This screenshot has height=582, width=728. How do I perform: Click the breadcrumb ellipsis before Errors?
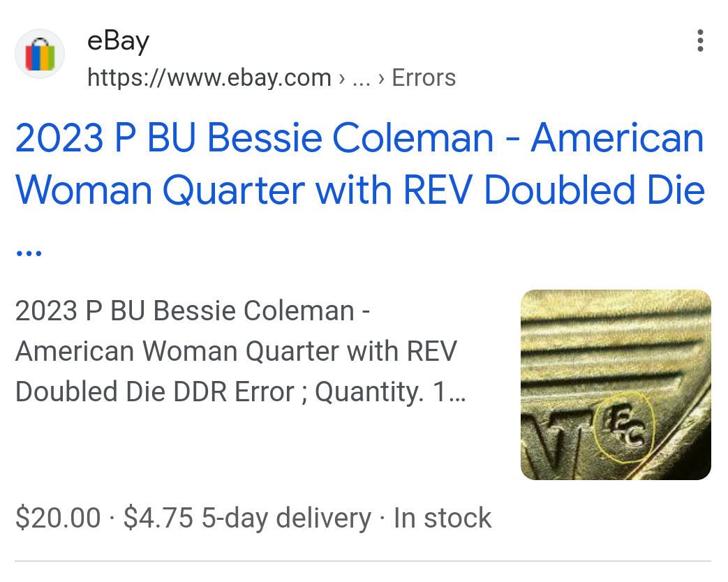361,77
